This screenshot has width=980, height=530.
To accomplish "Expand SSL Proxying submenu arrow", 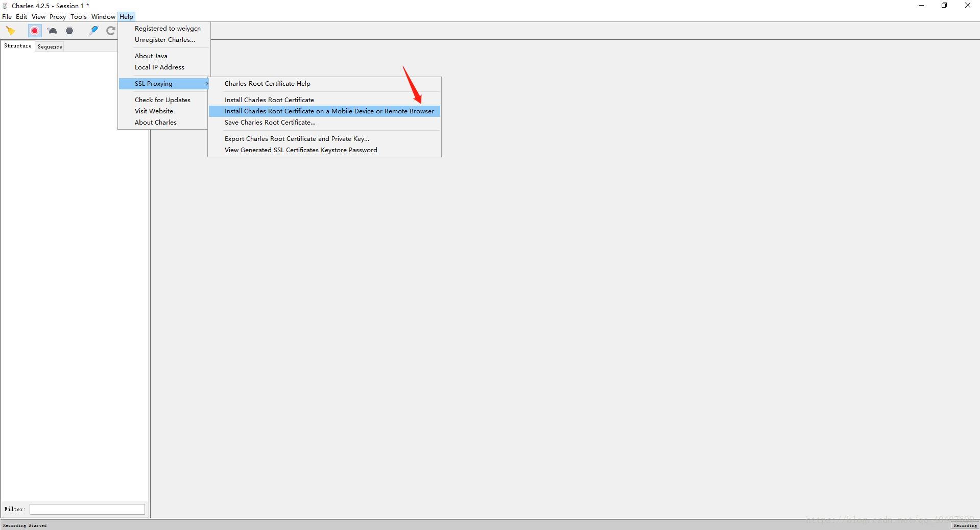I will click(x=207, y=83).
